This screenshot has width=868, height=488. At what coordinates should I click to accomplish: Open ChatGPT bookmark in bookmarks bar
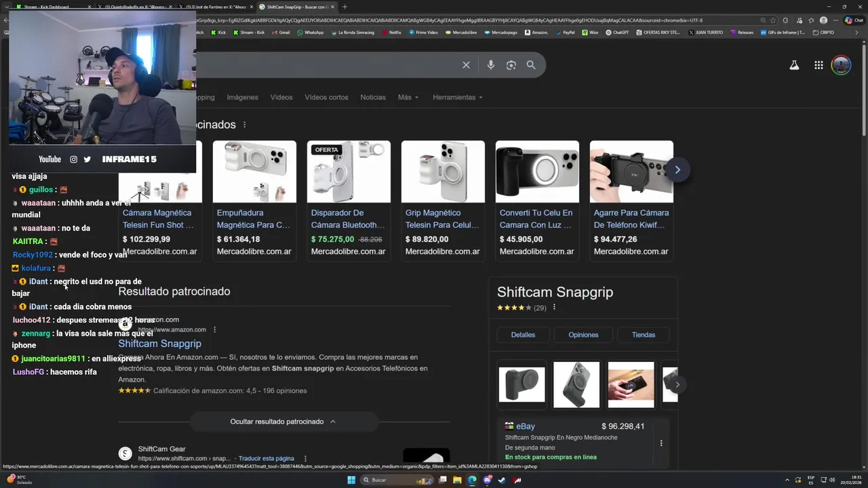(x=617, y=33)
